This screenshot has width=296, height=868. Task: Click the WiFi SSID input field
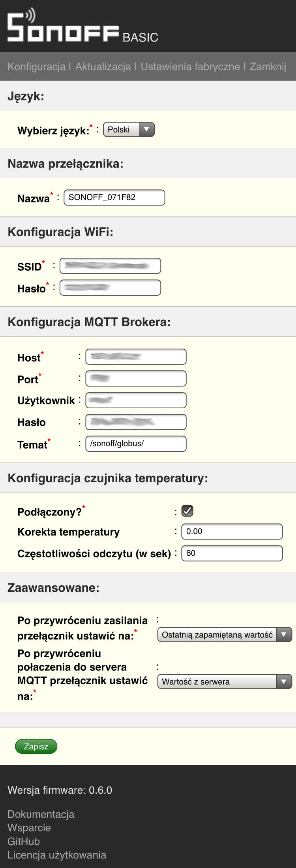tap(110, 266)
